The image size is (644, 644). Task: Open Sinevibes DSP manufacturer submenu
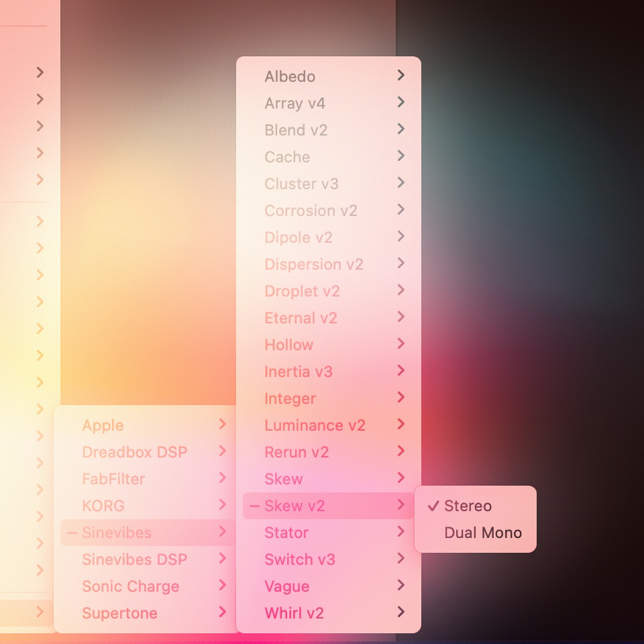pyautogui.click(x=148, y=559)
